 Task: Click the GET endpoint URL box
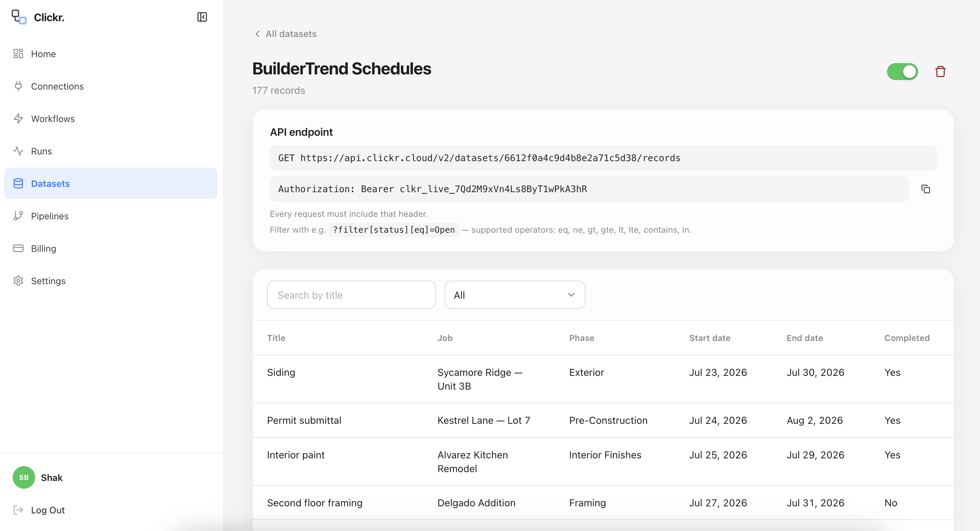(603, 158)
